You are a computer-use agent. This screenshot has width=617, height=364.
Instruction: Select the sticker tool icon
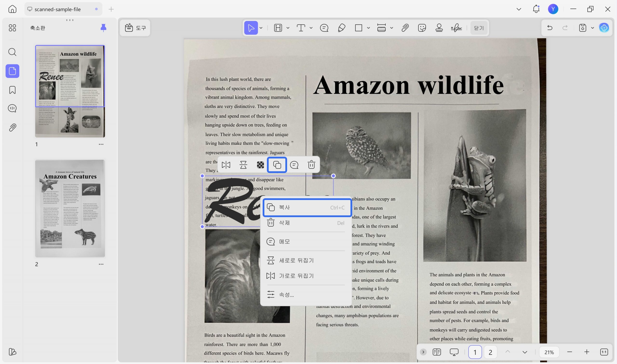coord(422,28)
